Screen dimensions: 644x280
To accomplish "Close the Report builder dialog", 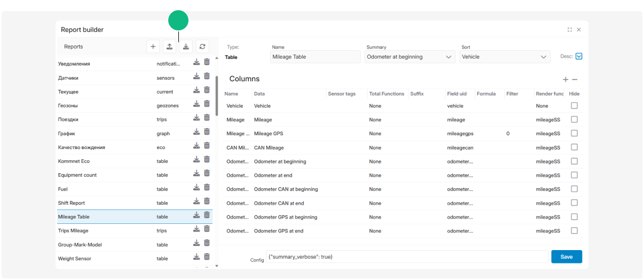I will (x=579, y=30).
